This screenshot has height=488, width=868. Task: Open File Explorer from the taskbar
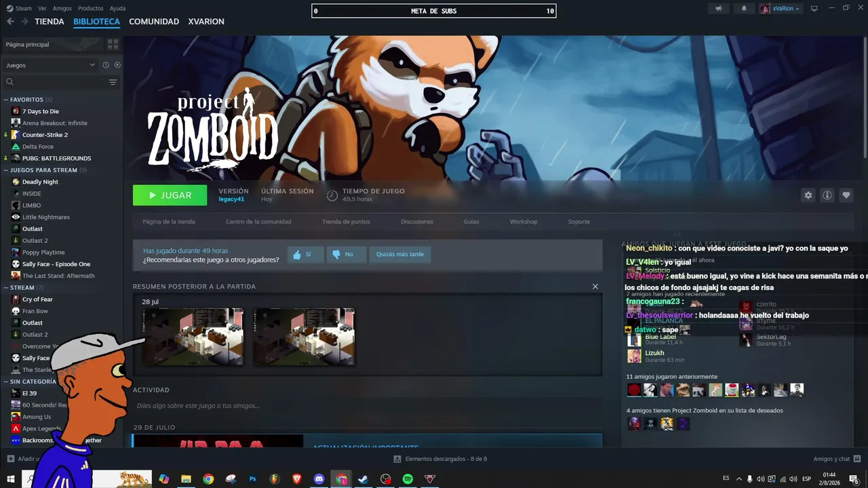click(x=186, y=479)
